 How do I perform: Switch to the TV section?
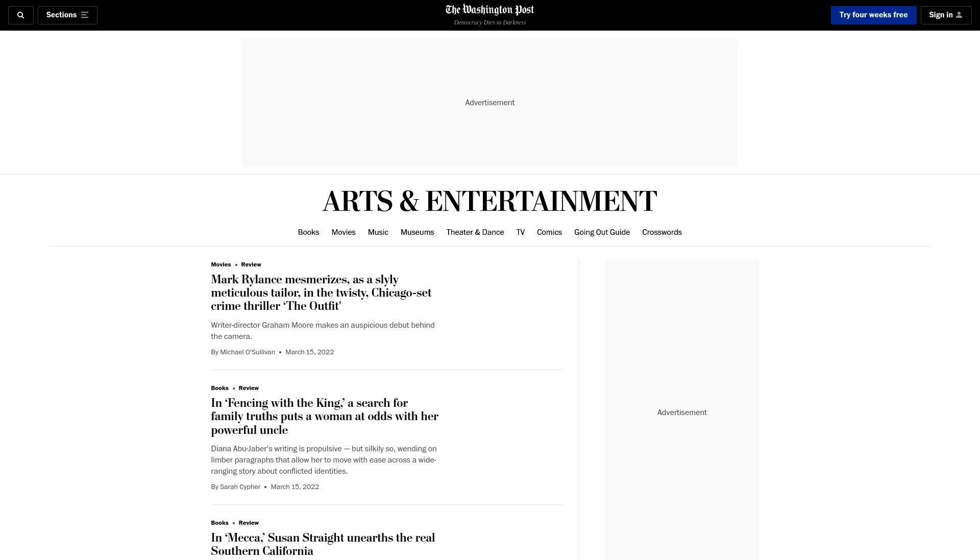[x=521, y=232]
